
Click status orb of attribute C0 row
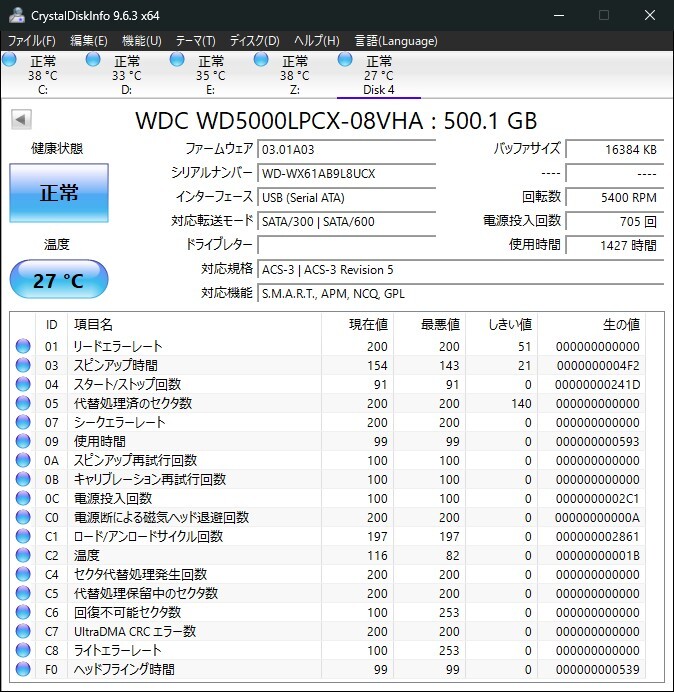tap(23, 517)
